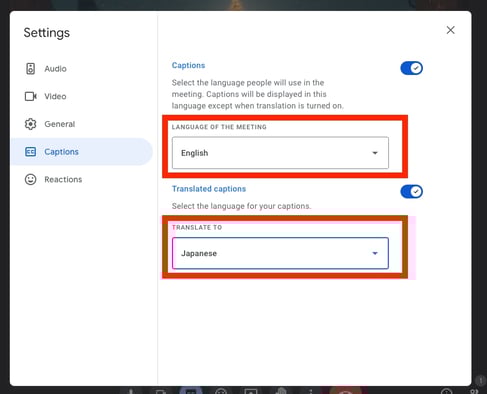Open the Reactions settings section
487x394 pixels.
[82, 179]
